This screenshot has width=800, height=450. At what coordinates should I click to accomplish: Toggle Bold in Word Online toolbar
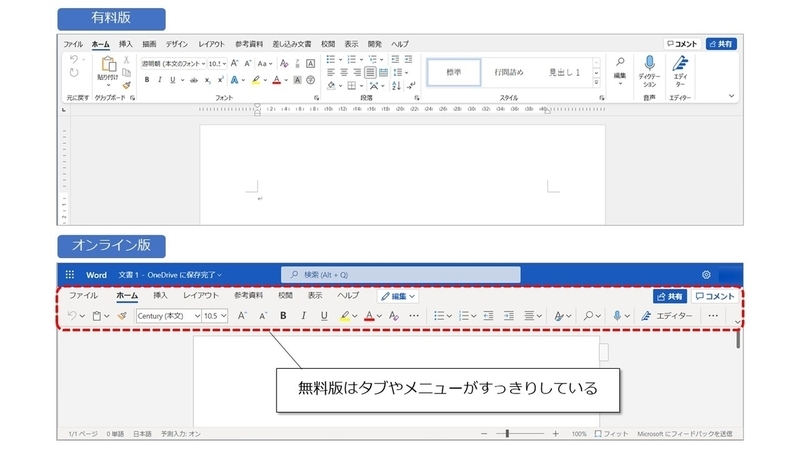point(283,316)
